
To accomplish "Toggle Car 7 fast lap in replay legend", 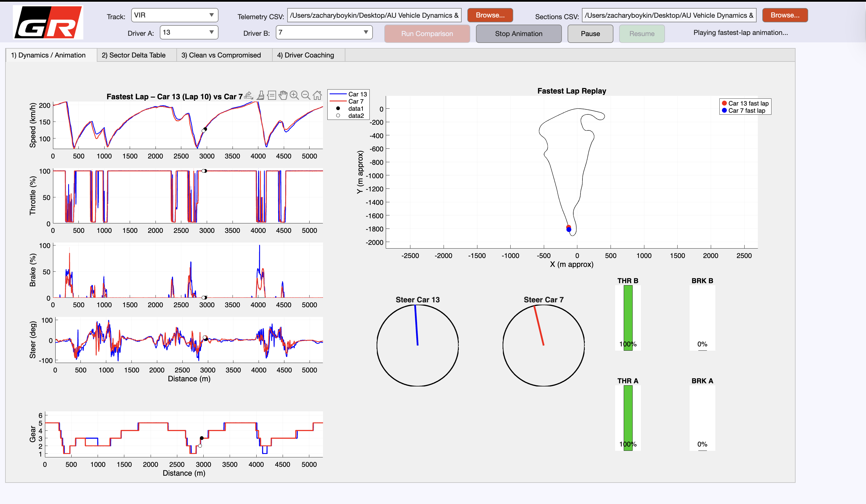I will 746,110.
